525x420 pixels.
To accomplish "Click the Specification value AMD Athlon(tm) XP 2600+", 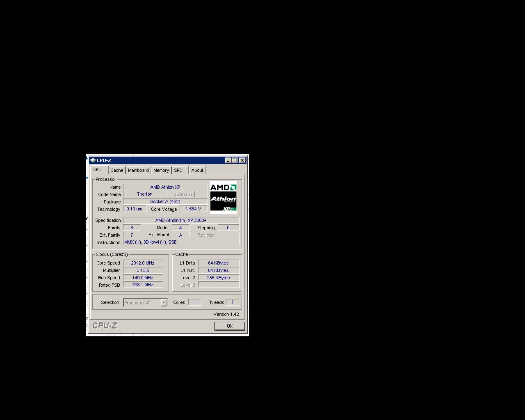I will pyautogui.click(x=181, y=220).
